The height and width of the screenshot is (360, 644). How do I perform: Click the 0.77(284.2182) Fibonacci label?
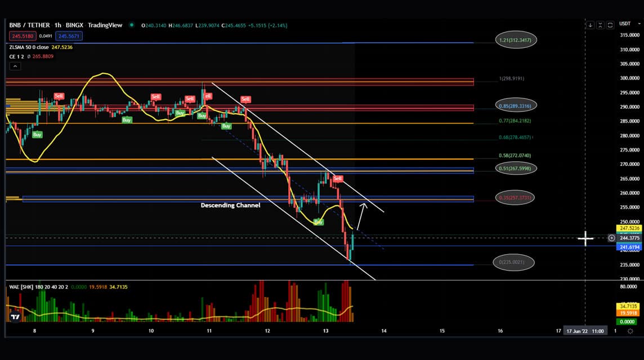(x=515, y=121)
